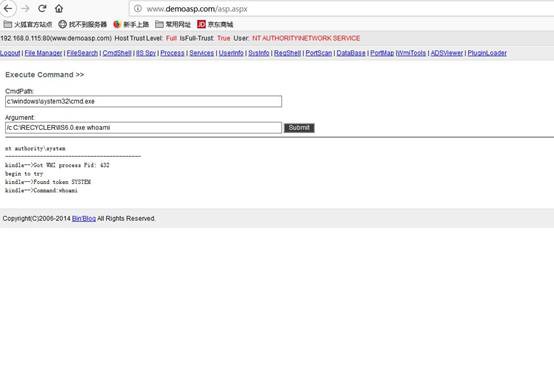The width and height of the screenshot is (554, 382).
Task: Open the PortScan link
Action: pos(319,53)
